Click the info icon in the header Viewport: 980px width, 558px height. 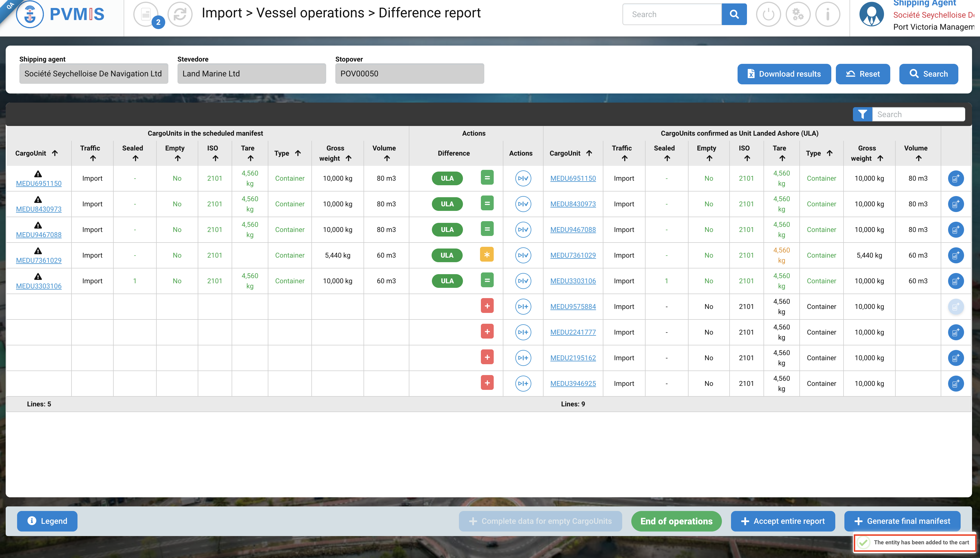coord(828,14)
